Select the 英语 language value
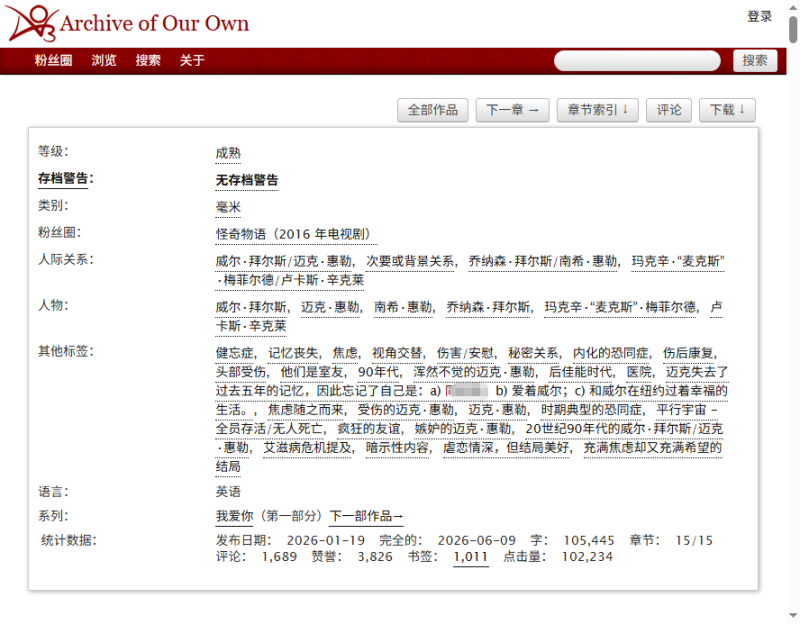This screenshot has width=800, height=624. pos(228,492)
